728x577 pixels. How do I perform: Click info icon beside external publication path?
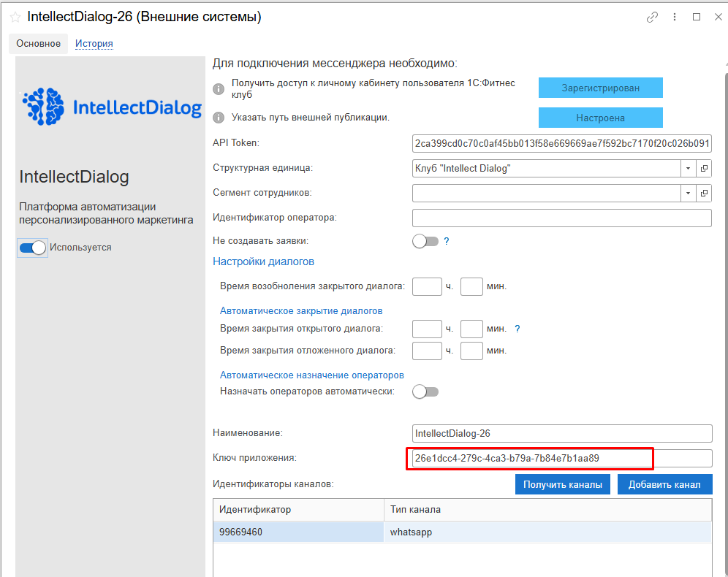click(218, 118)
